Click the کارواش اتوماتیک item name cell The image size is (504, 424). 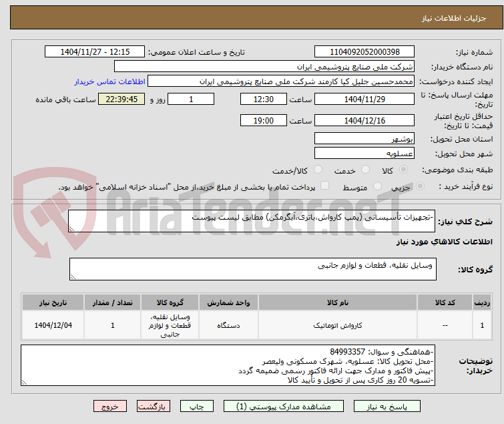338,325
